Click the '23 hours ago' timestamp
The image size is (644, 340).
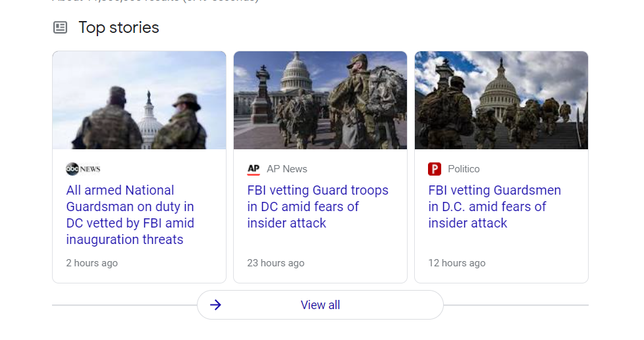point(276,263)
